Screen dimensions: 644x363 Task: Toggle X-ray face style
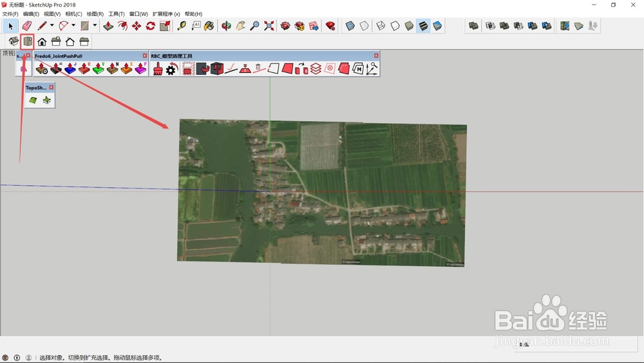point(350,26)
